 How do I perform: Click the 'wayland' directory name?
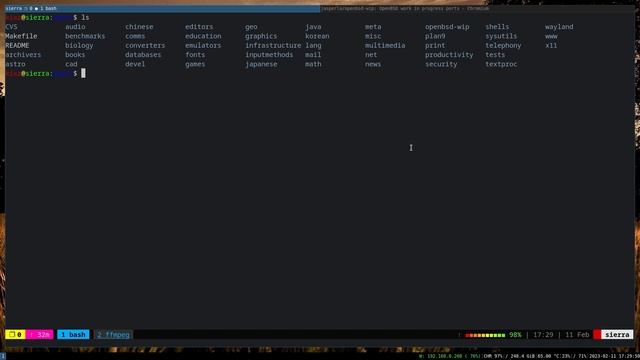click(559, 27)
